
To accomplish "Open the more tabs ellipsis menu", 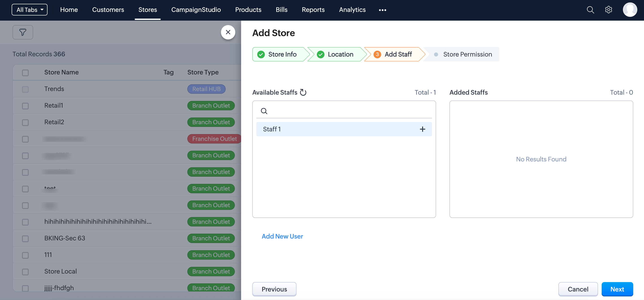I will (382, 10).
